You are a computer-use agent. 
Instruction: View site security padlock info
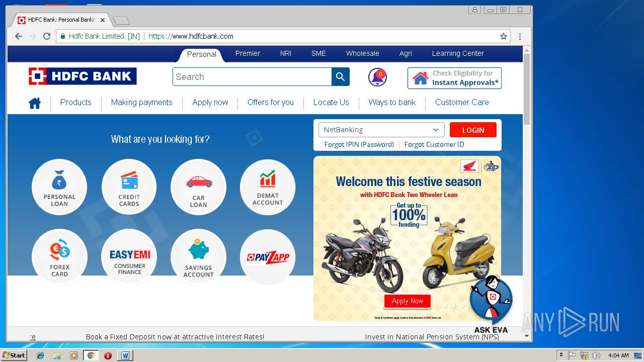[x=63, y=36]
